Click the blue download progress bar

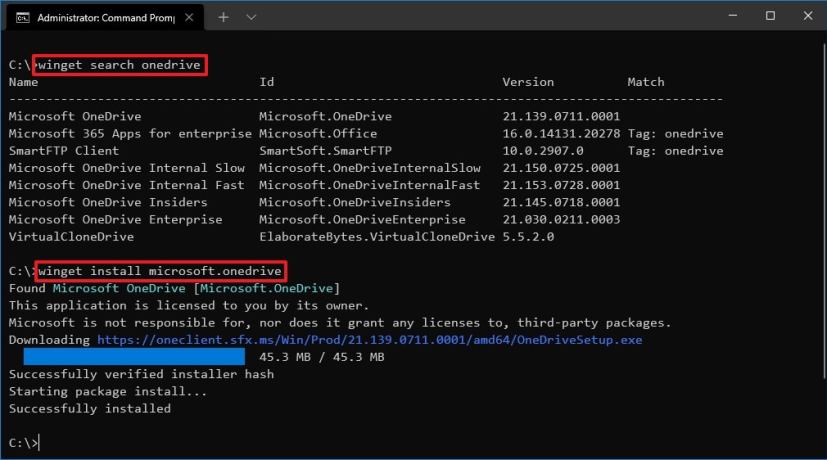134,356
